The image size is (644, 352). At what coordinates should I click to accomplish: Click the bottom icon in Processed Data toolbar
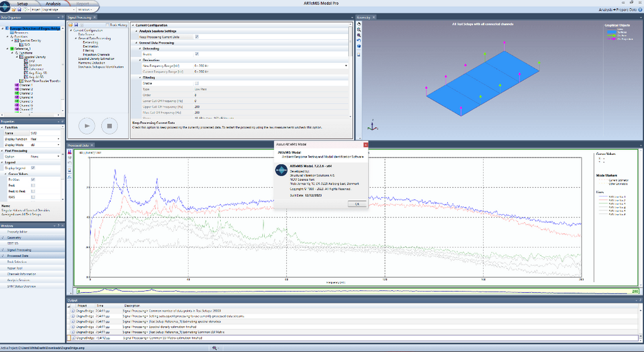[69, 177]
